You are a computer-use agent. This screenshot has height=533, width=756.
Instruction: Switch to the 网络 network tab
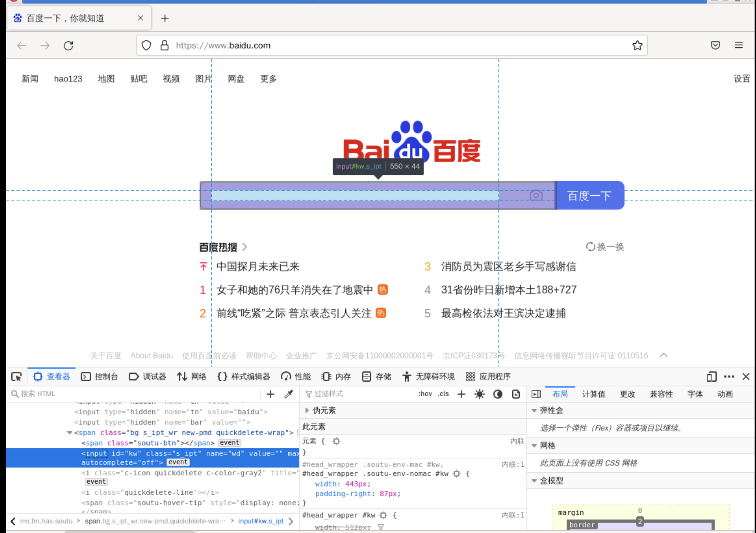pyautogui.click(x=192, y=377)
